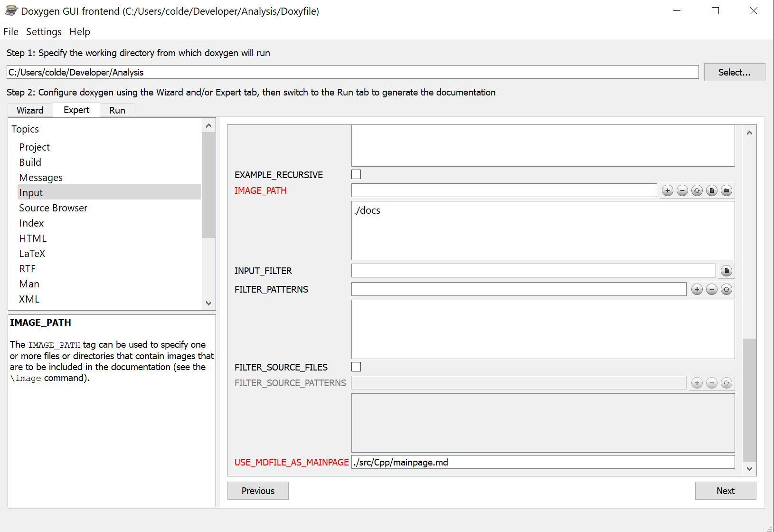774x532 pixels.
Task: Select the RTF topic
Action: click(x=28, y=269)
